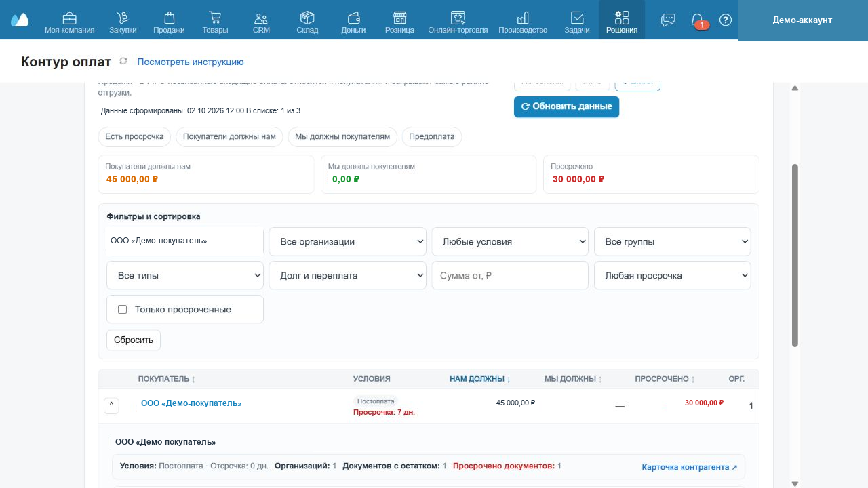This screenshot has width=868, height=488.
Task: Open the Карточка контрагента link
Action: point(690,467)
